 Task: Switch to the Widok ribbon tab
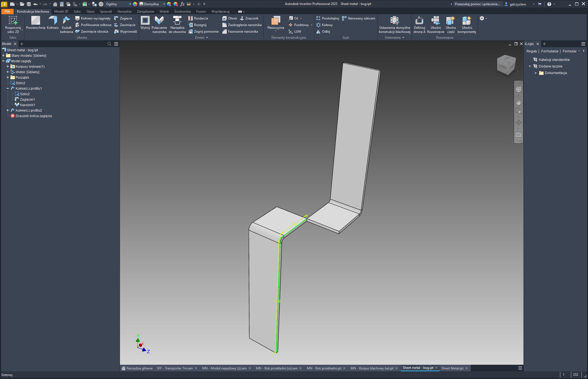[x=164, y=12]
